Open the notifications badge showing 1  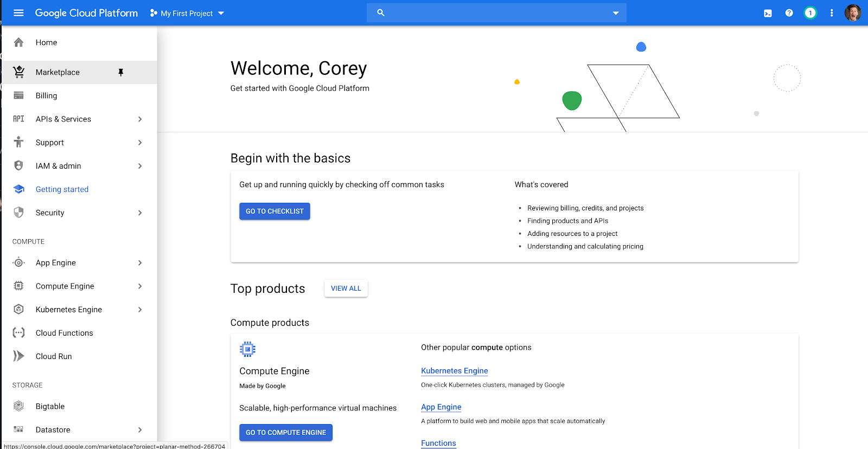(810, 13)
